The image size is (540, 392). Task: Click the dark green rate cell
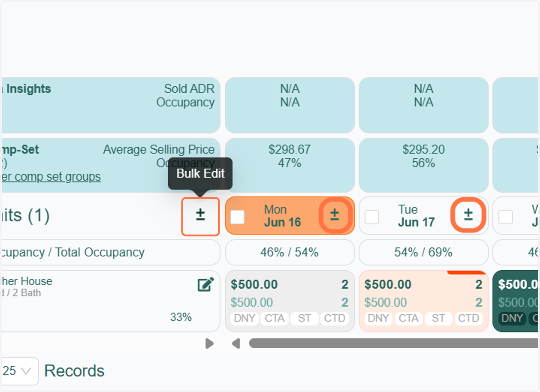point(517,301)
